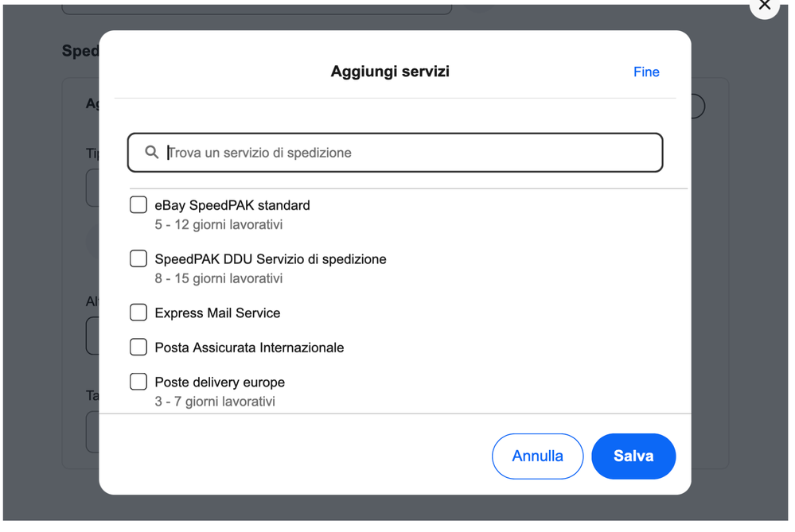Click the Fine link
This screenshot has width=795, height=532.
coord(646,72)
